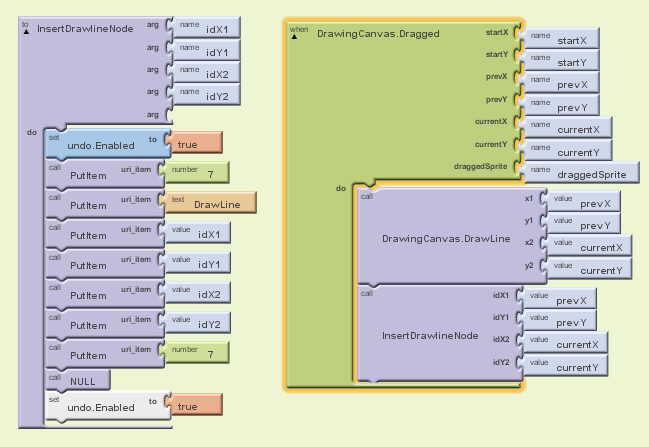
Task: Collapse the InsertDrawlineNode procedure via its triangle
Action: [26, 31]
